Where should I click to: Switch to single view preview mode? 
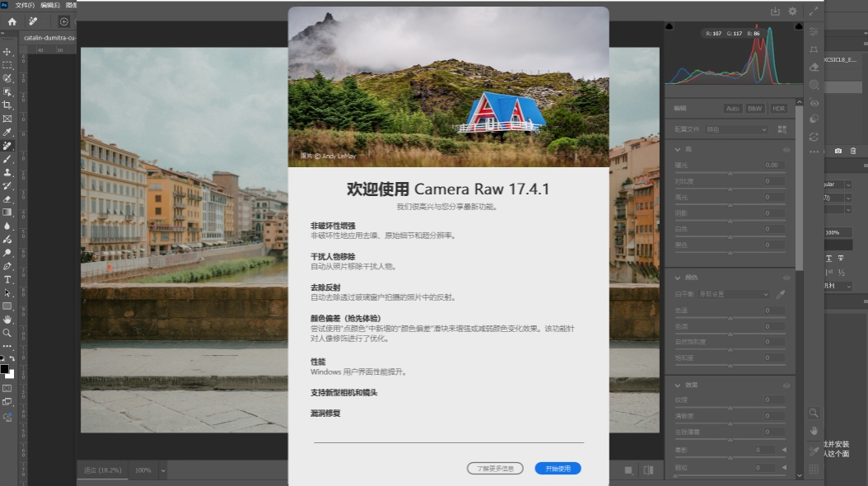pyautogui.click(x=628, y=470)
